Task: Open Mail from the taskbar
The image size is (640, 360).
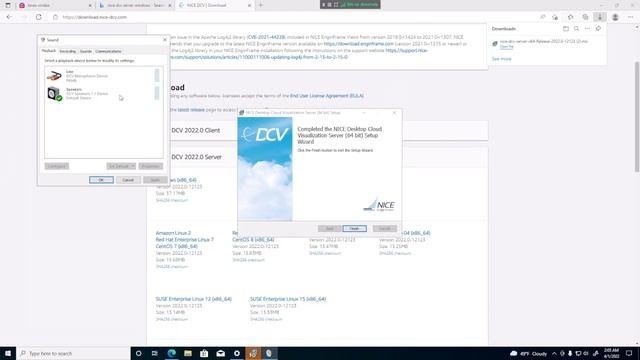Action: coord(220,353)
